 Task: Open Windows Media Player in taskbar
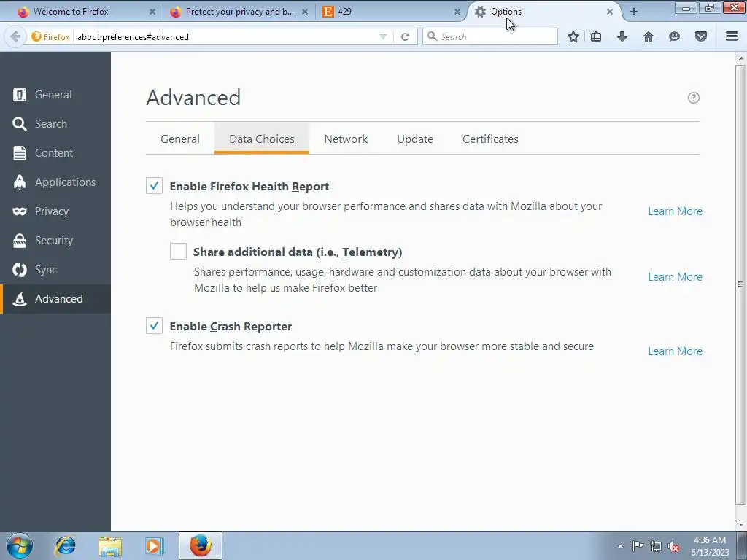point(155,545)
